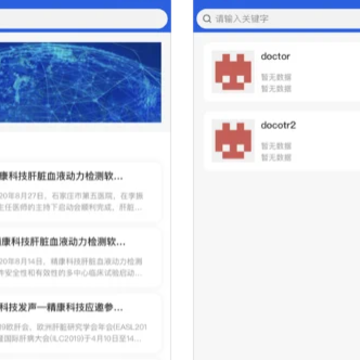Click the EASL 欧洲肝脏研究学会 summary text

tap(73, 333)
